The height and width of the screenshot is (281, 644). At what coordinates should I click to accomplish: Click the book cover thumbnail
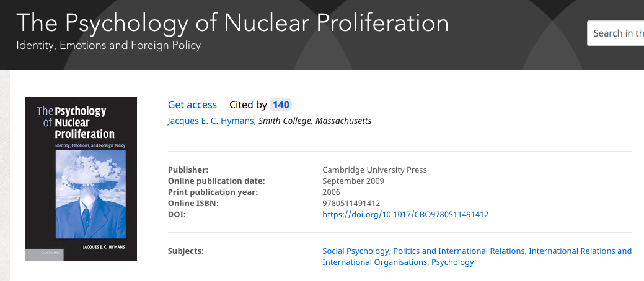(81, 179)
